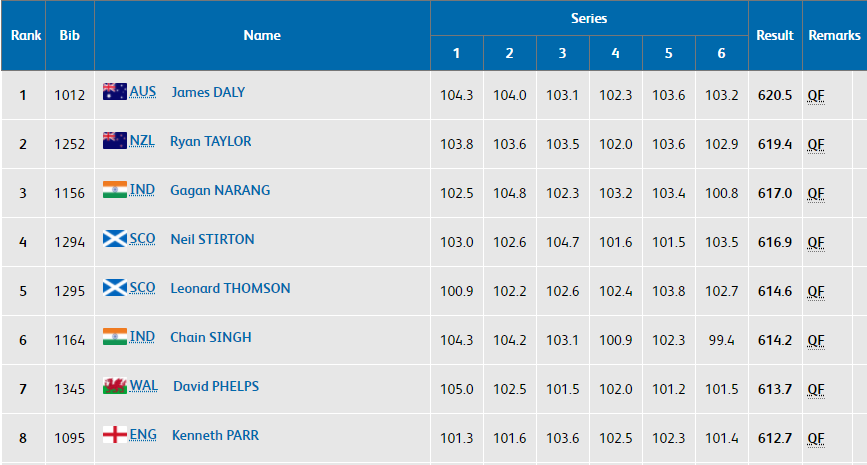Open the AUS country code link
Viewport: 867px width, 465px height.
143,92
